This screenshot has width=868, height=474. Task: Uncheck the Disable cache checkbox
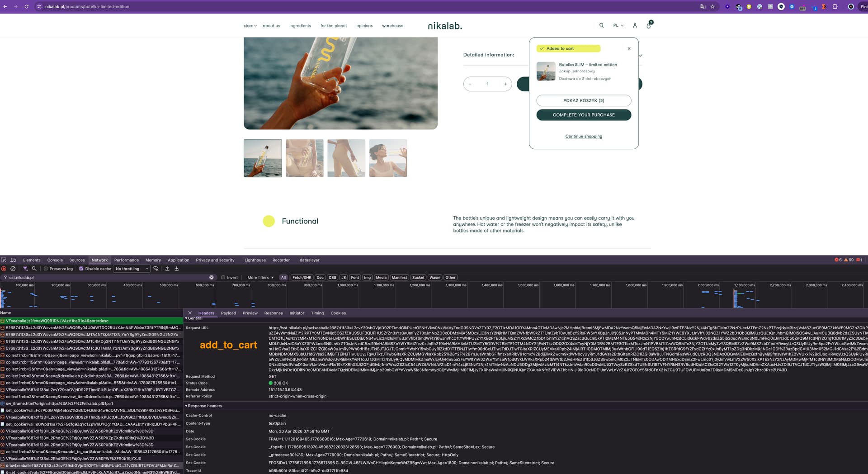81,269
